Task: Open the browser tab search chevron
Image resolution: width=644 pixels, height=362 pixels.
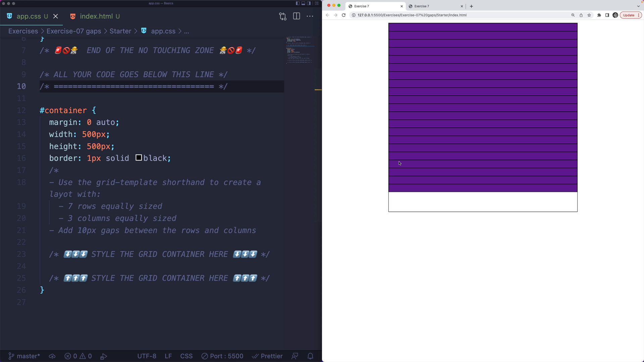Action: point(638,6)
